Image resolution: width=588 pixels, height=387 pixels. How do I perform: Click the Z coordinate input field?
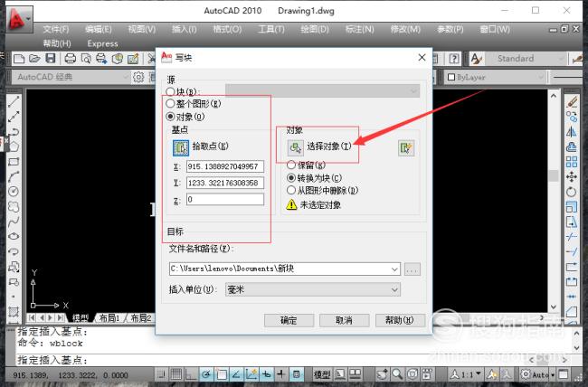click(225, 199)
